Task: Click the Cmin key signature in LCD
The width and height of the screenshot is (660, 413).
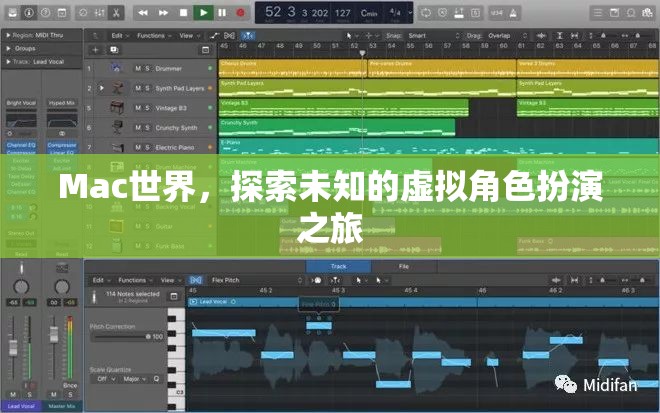Action: pos(369,13)
